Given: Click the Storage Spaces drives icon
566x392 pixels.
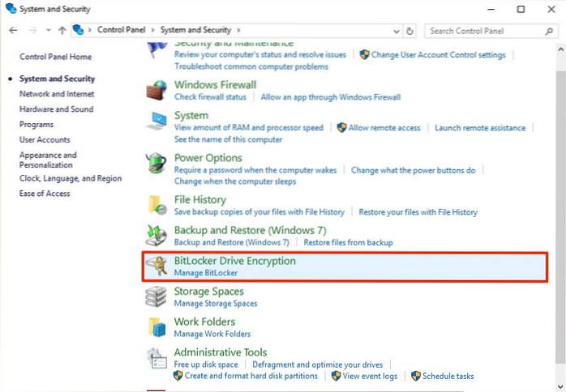Looking at the screenshot, I should tap(156, 296).
